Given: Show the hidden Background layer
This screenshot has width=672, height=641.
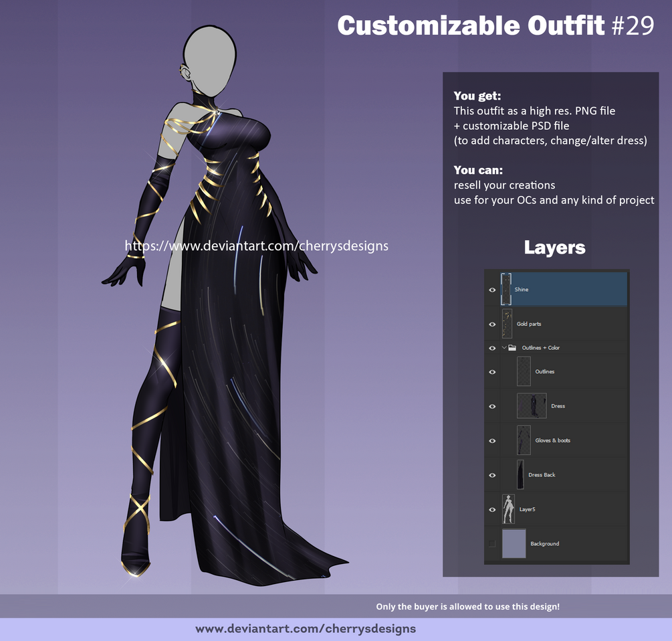Looking at the screenshot, I should pos(492,544).
